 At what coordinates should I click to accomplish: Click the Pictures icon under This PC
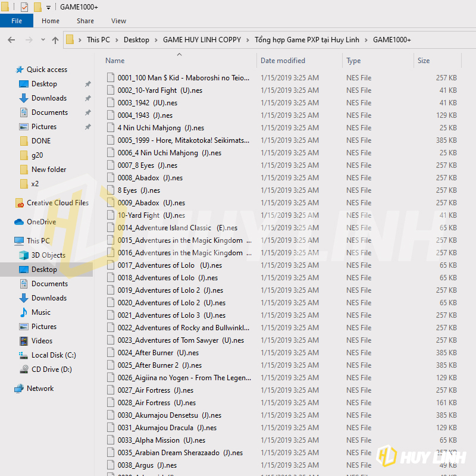pos(24,327)
